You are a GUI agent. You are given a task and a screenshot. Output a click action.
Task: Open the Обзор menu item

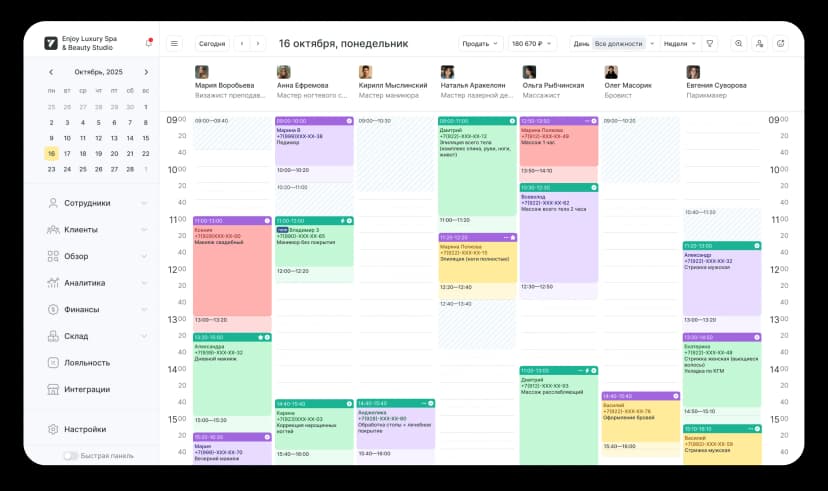coord(76,256)
